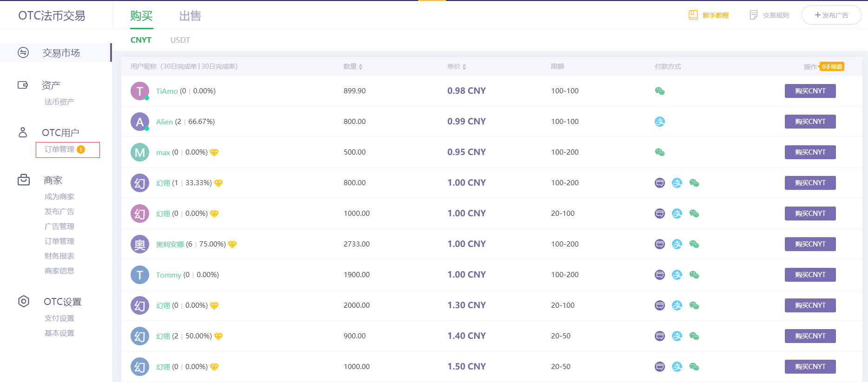Image resolution: width=868 pixels, height=382 pixels.
Task: Open 奥利安娜 user name link
Action: (170, 244)
